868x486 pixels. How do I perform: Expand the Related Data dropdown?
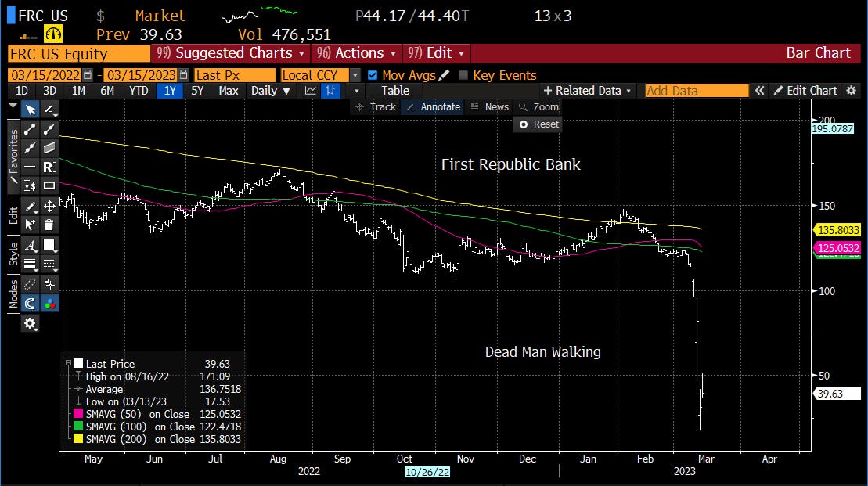(587, 91)
